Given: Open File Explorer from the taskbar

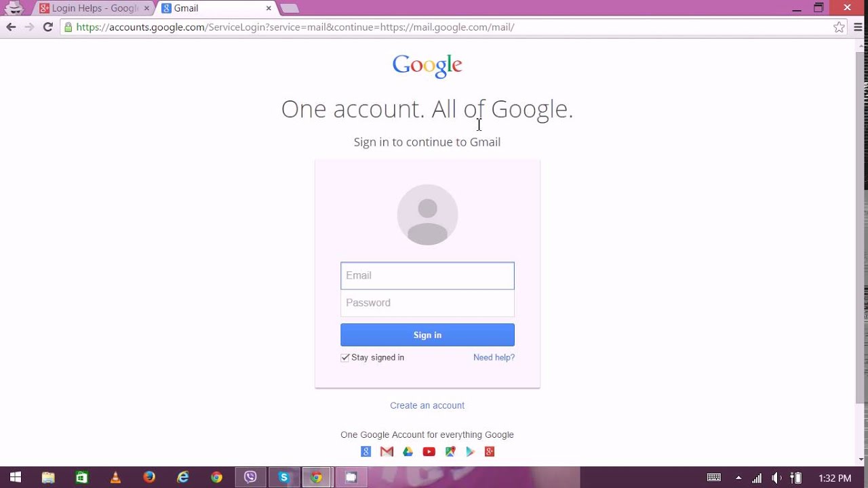Looking at the screenshot, I should point(48,477).
